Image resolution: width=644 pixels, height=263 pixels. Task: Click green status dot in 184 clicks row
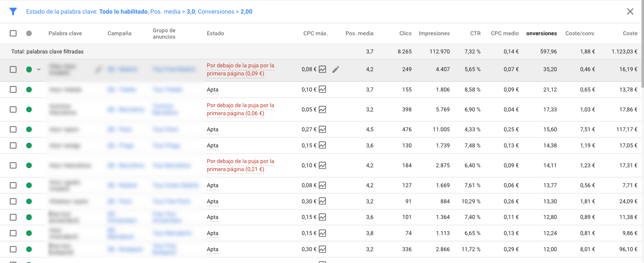pos(29,165)
